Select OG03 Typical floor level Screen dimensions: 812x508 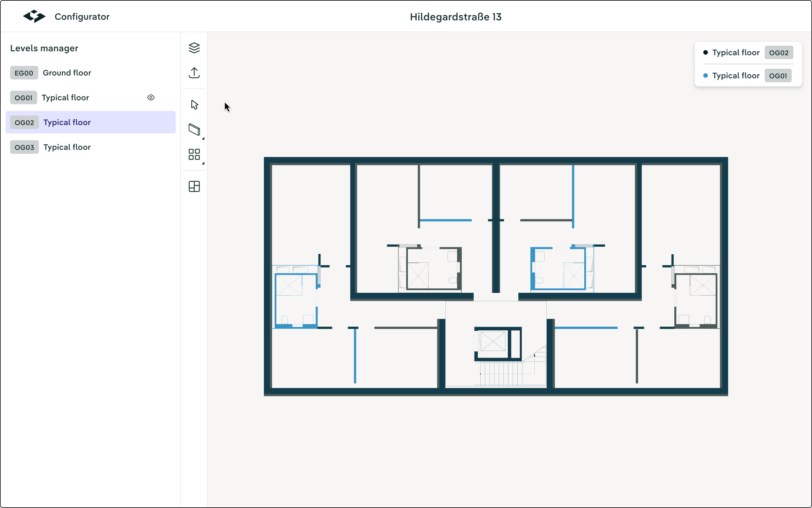pos(67,147)
